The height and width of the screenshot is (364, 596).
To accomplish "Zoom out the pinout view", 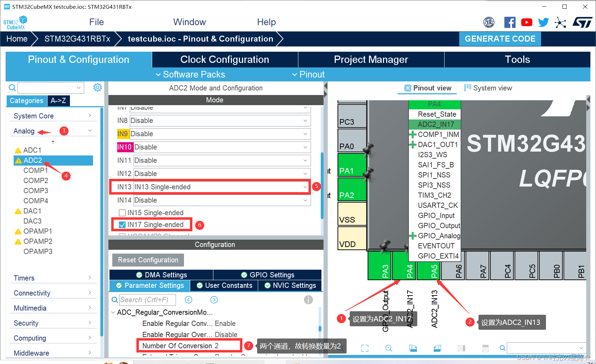I will coord(389,348).
